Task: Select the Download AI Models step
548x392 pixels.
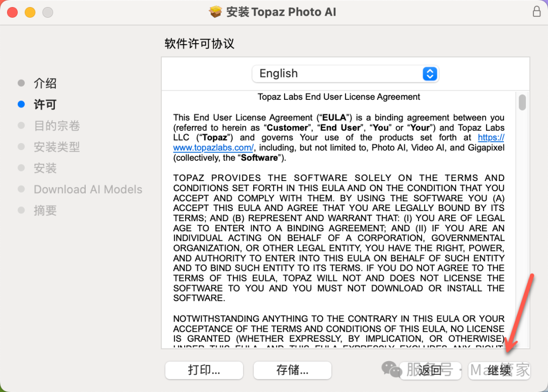Action: click(x=88, y=189)
